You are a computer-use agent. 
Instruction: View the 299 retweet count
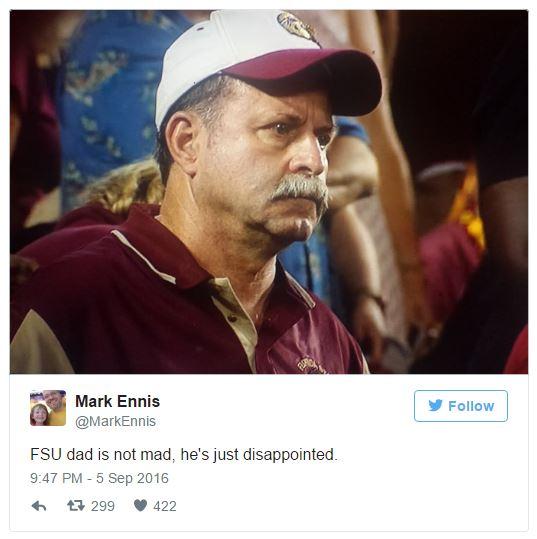coord(103,506)
